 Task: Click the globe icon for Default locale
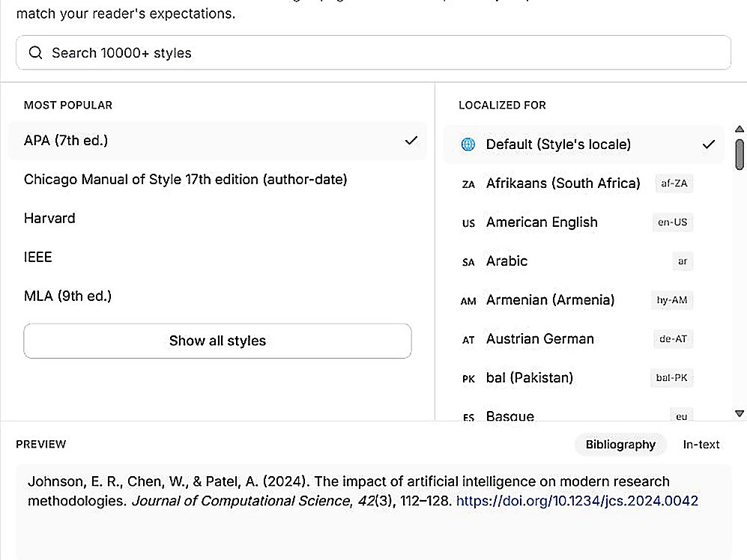[468, 144]
